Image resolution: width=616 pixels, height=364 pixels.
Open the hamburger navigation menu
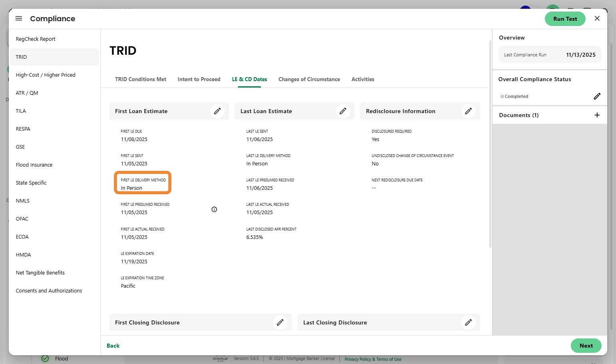click(19, 19)
